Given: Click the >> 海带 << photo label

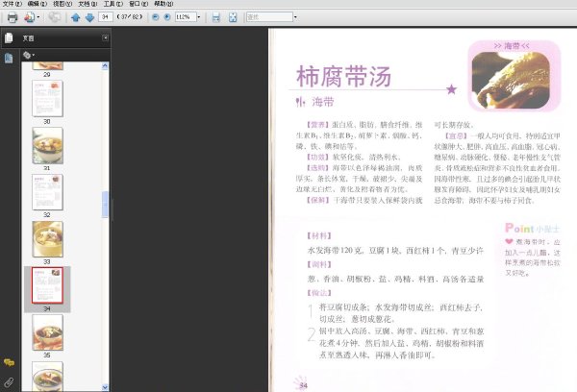Looking at the screenshot, I should coord(512,46).
